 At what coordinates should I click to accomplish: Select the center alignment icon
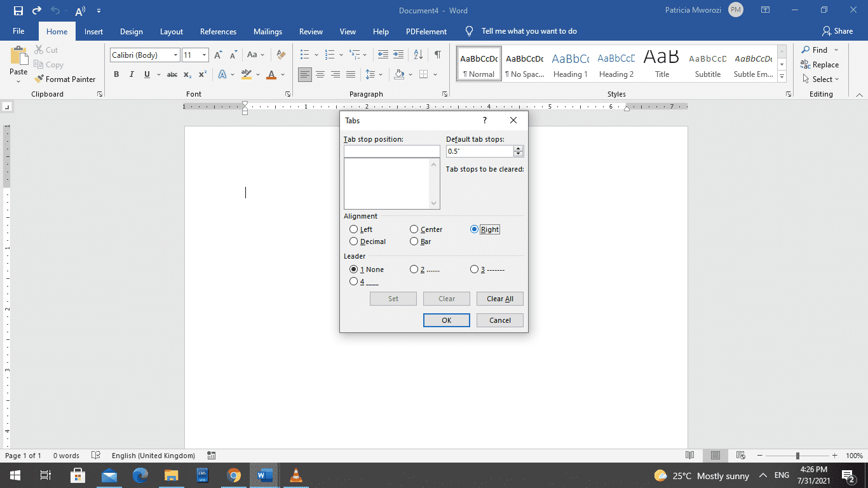[x=320, y=74]
